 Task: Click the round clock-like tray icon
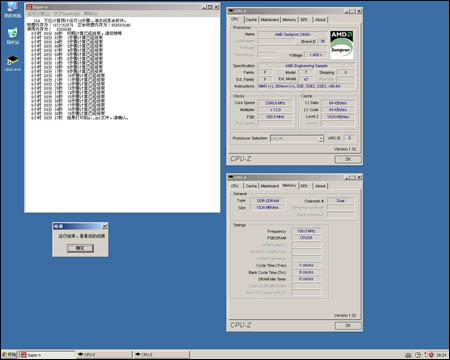417,355
